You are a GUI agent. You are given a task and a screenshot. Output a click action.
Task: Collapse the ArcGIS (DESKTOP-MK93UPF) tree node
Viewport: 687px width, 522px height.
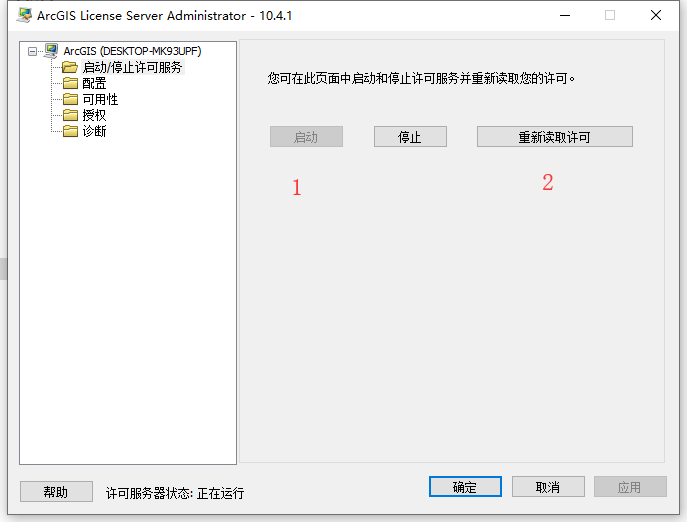click(x=32, y=52)
